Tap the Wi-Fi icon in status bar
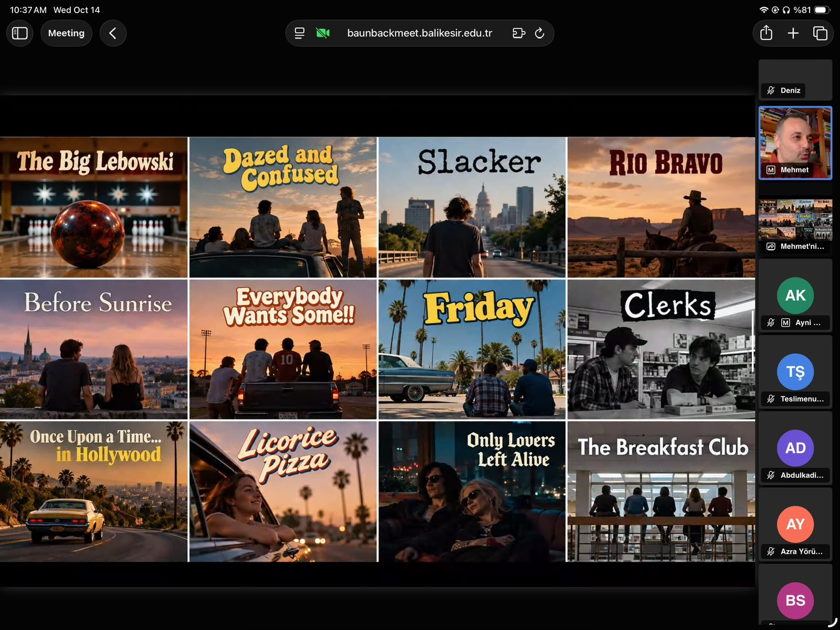The width and height of the screenshot is (840, 630). click(x=764, y=10)
